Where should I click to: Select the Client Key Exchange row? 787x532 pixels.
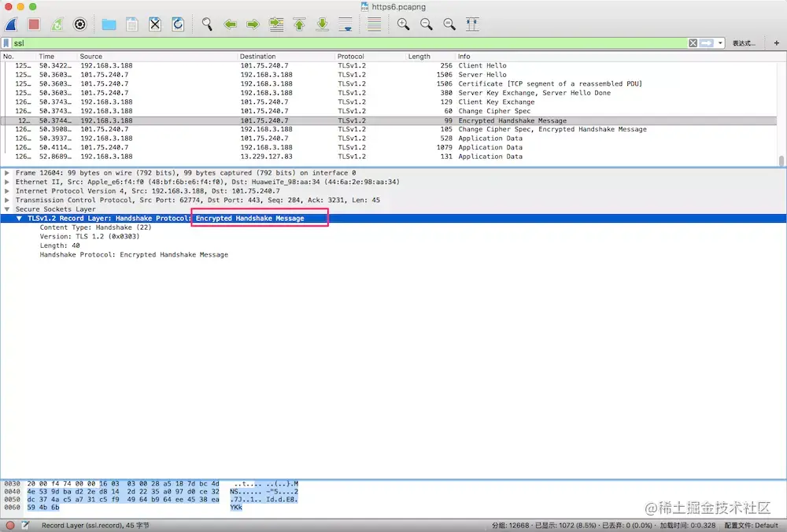coord(389,102)
